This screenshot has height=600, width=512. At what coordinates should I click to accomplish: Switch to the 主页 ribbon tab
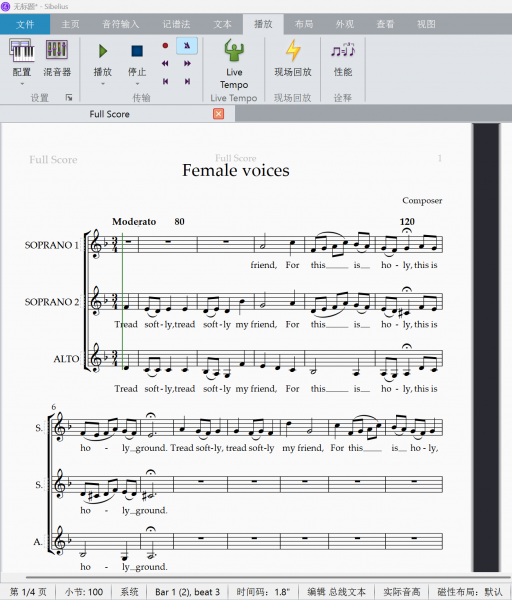click(70, 24)
